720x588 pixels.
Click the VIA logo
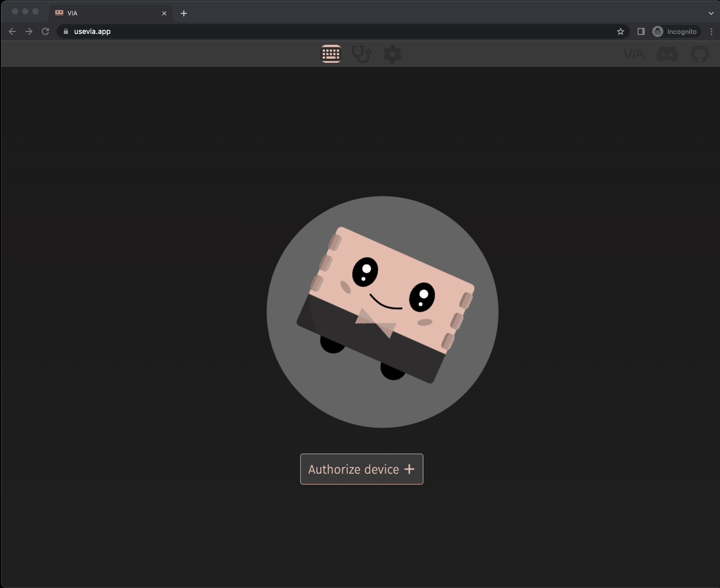(635, 54)
